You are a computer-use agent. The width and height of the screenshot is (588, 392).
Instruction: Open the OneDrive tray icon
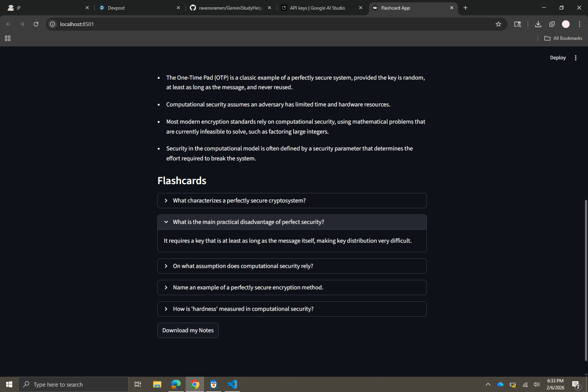500,384
